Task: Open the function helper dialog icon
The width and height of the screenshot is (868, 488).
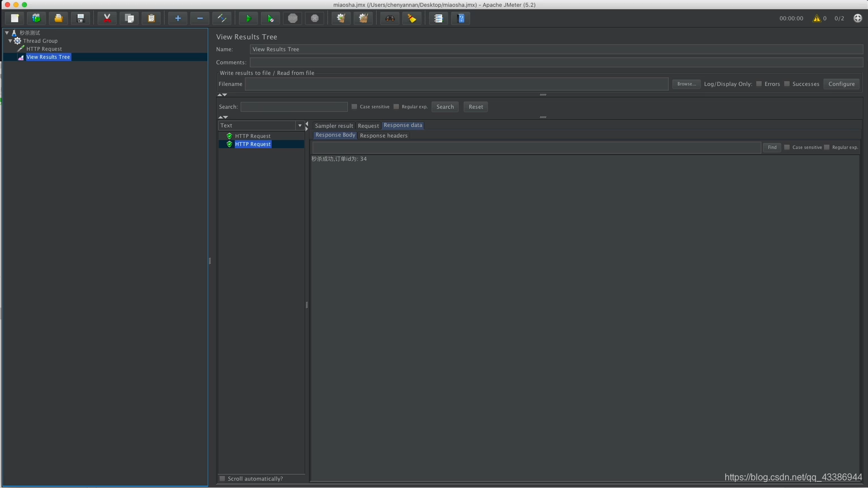Action: (x=439, y=18)
